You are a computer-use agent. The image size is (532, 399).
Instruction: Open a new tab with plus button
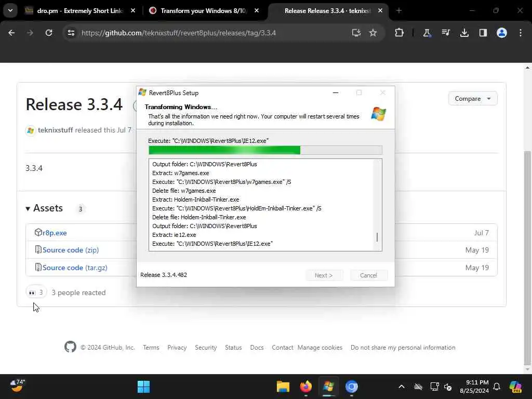398,11
